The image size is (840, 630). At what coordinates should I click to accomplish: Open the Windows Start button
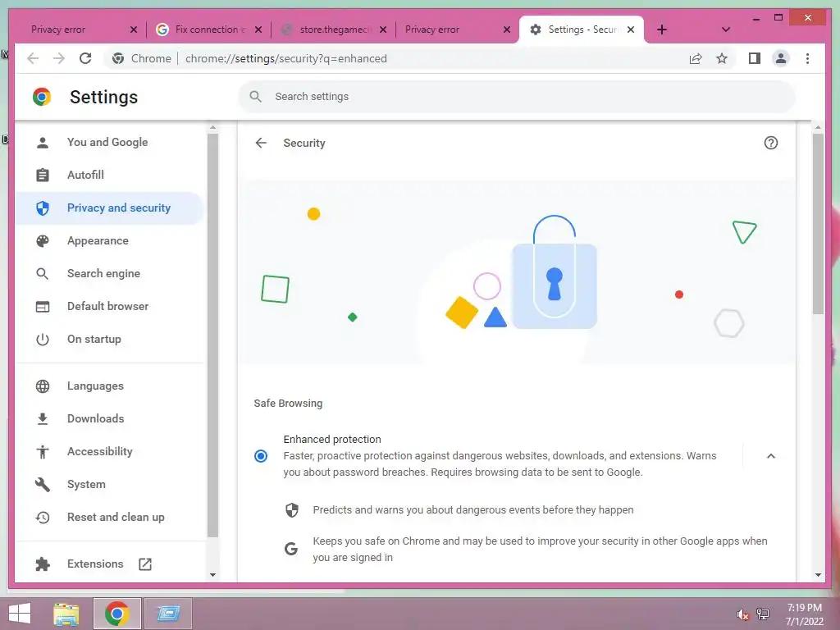click(20, 614)
